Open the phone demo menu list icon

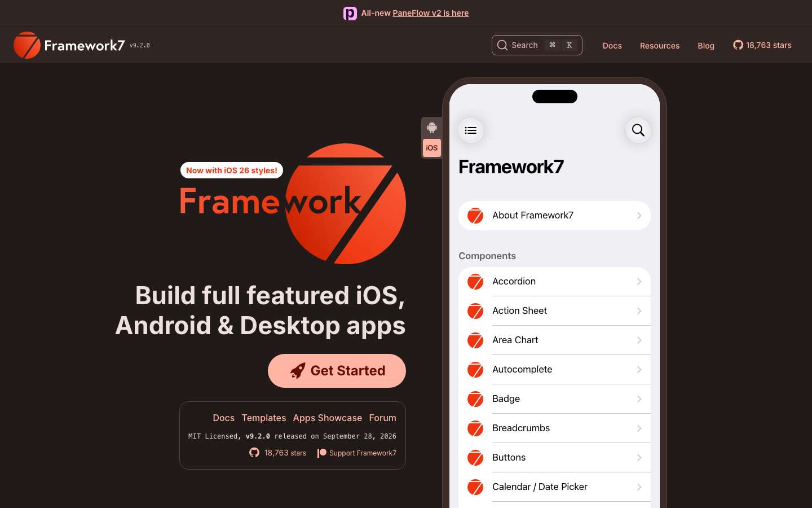click(471, 130)
